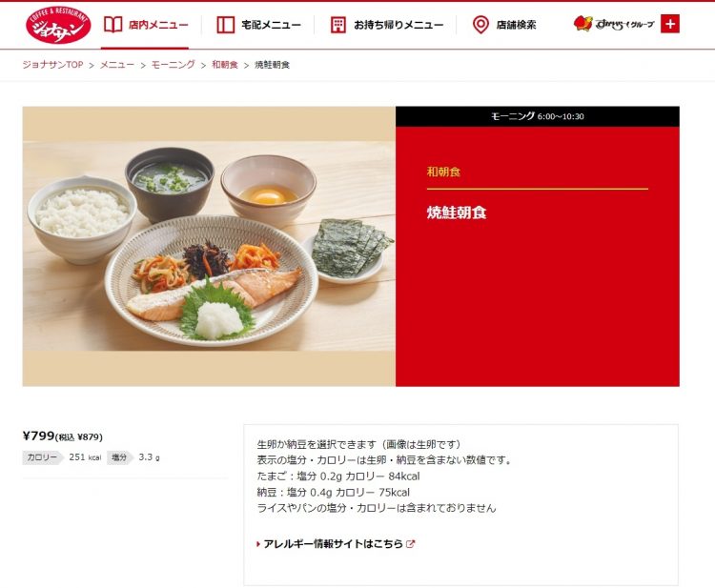Click the メニュー breadcrumb link
715x588 pixels.
[117, 65]
